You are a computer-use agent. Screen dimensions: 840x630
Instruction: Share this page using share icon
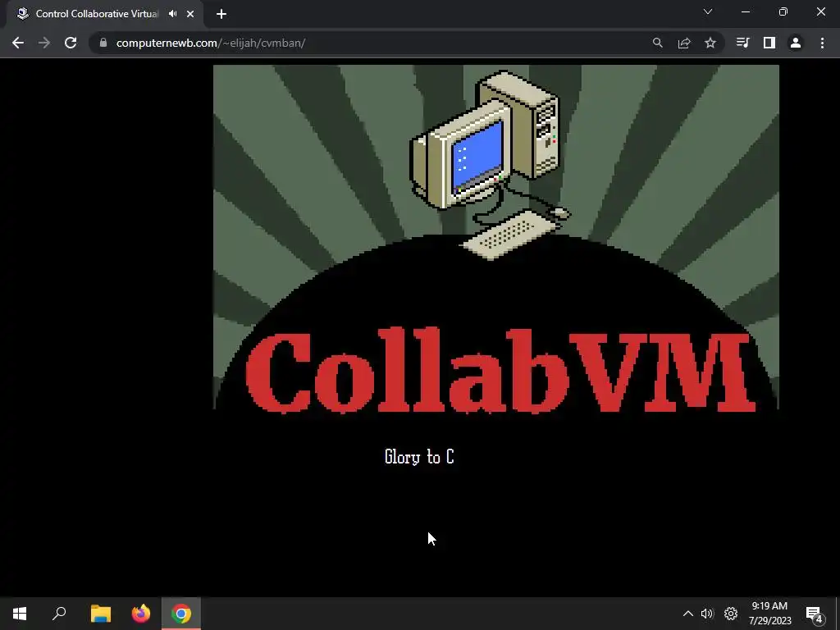point(684,43)
